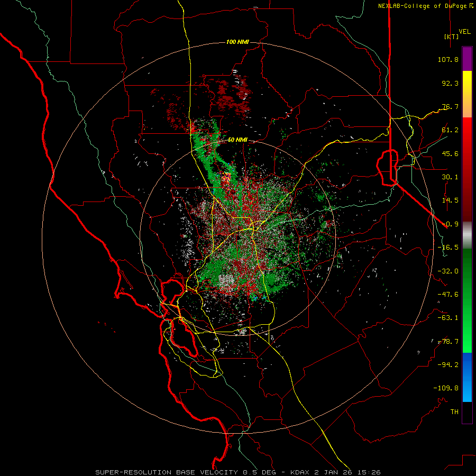Select the -47.6 legend value
Screen dimensions: 476x476
click(448, 295)
